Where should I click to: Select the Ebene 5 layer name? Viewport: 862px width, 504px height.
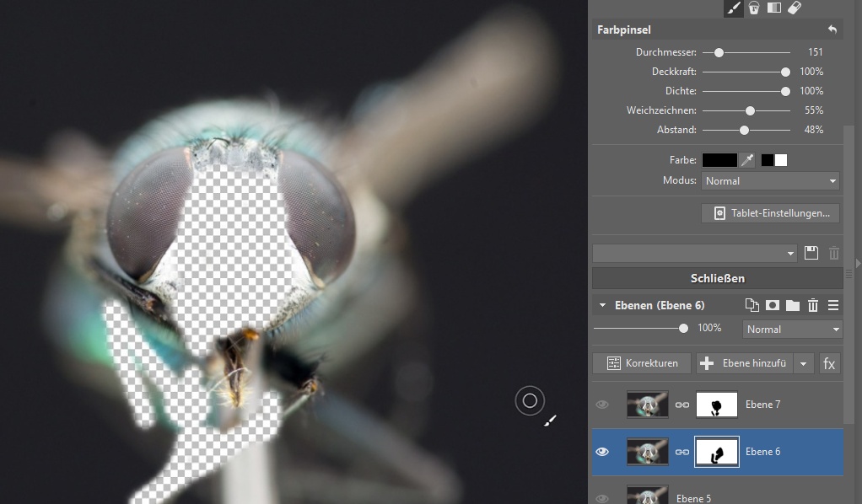click(x=693, y=498)
